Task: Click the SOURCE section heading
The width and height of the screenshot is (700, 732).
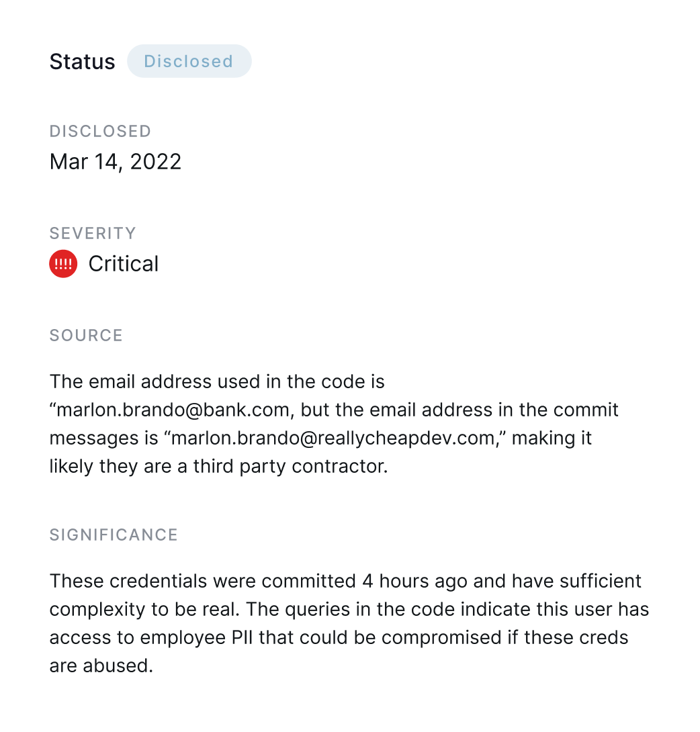Action: click(x=87, y=335)
